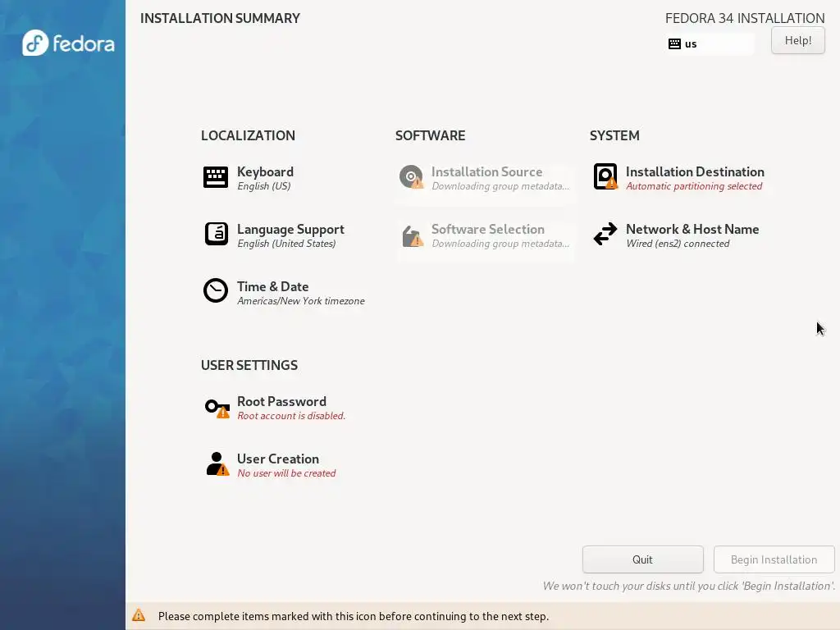Open the Keyboard settings label
The image size is (840, 630).
click(x=265, y=172)
